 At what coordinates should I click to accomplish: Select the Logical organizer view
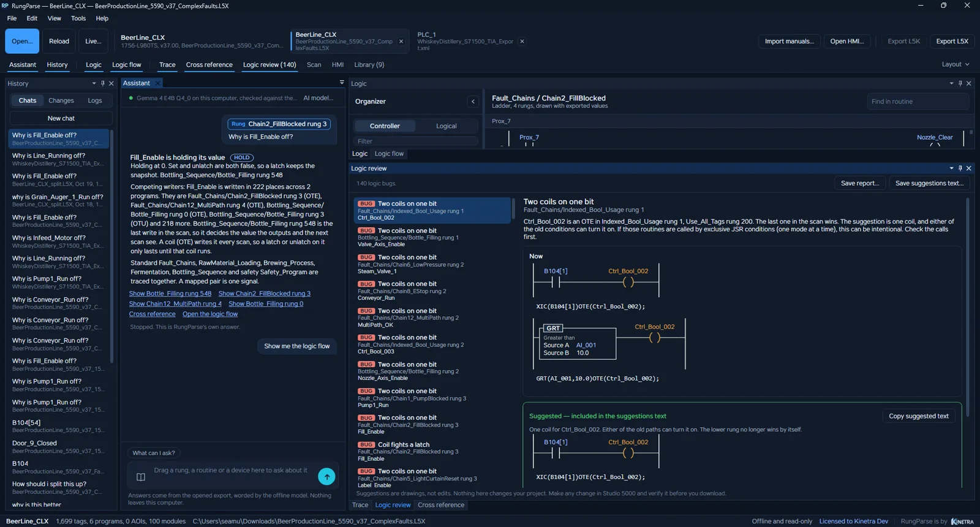[x=447, y=126]
